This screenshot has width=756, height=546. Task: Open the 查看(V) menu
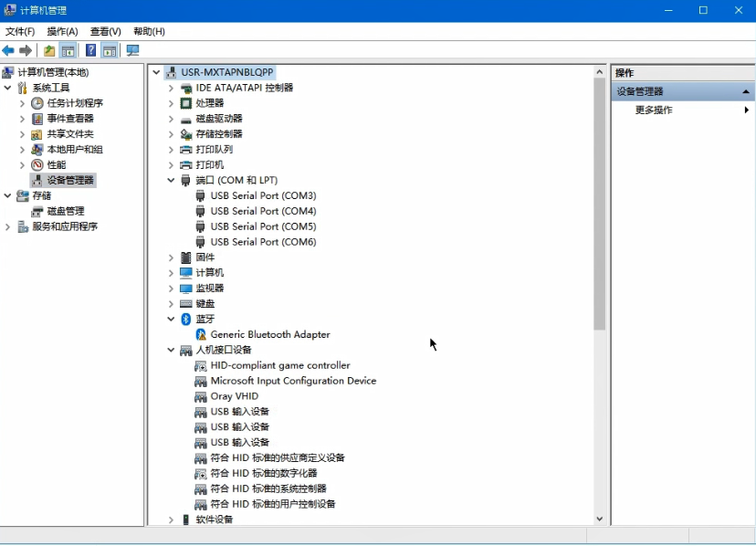[x=106, y=31]
